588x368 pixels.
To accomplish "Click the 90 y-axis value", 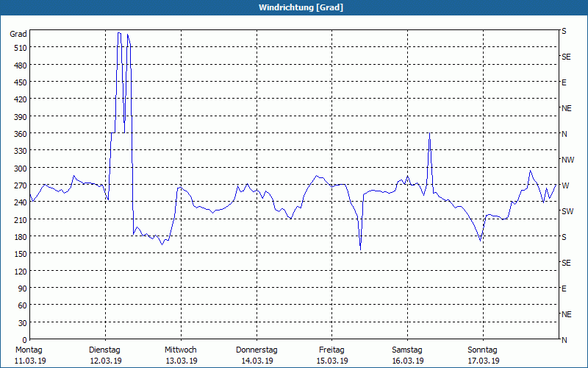I will click(x=23, y=289).
